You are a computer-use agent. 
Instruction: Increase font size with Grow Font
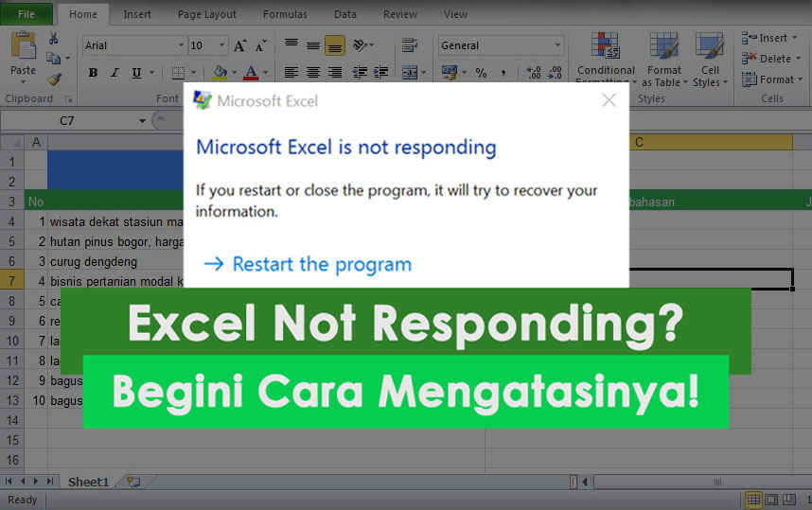(x=239, y=45)
